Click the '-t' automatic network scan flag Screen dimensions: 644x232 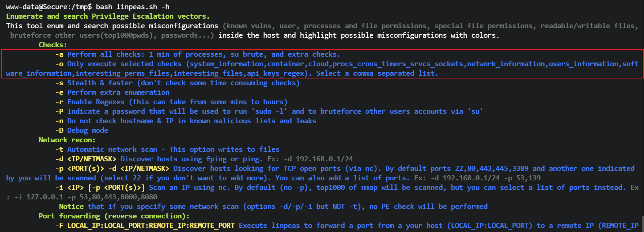click(59, 149)
